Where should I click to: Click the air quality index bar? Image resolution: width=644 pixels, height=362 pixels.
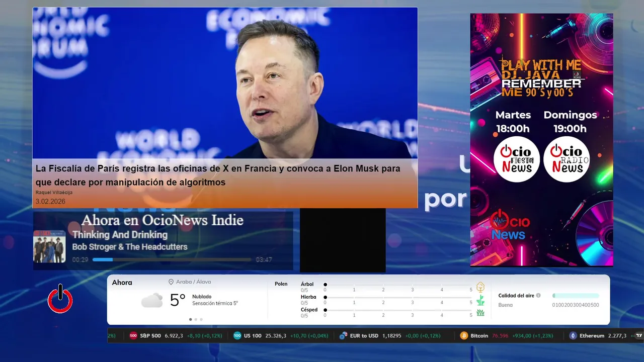point(576,296)
